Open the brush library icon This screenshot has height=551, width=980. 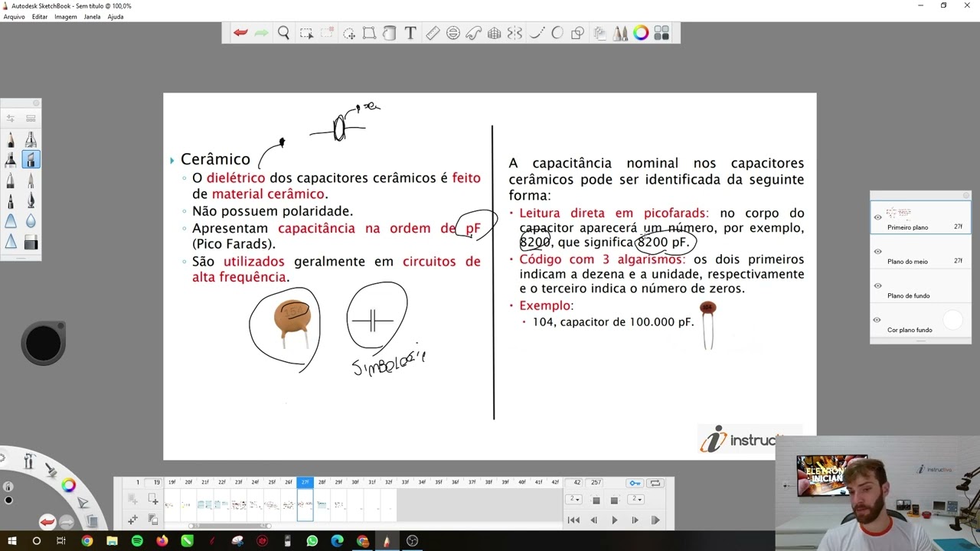[x=31, y=118]
